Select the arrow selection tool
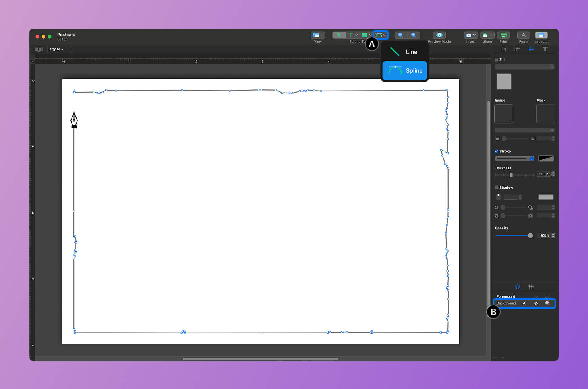This screenshot has height=389, width=588. point(338,35)
